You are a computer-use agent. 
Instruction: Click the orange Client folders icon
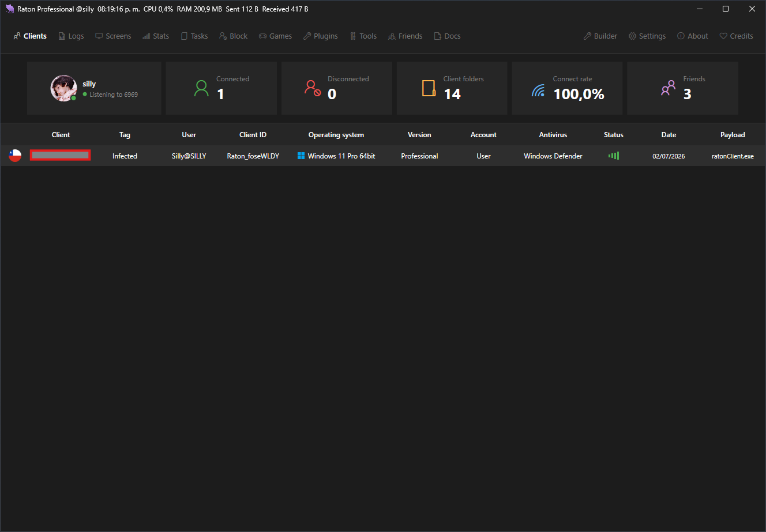(x=428, y=88)
